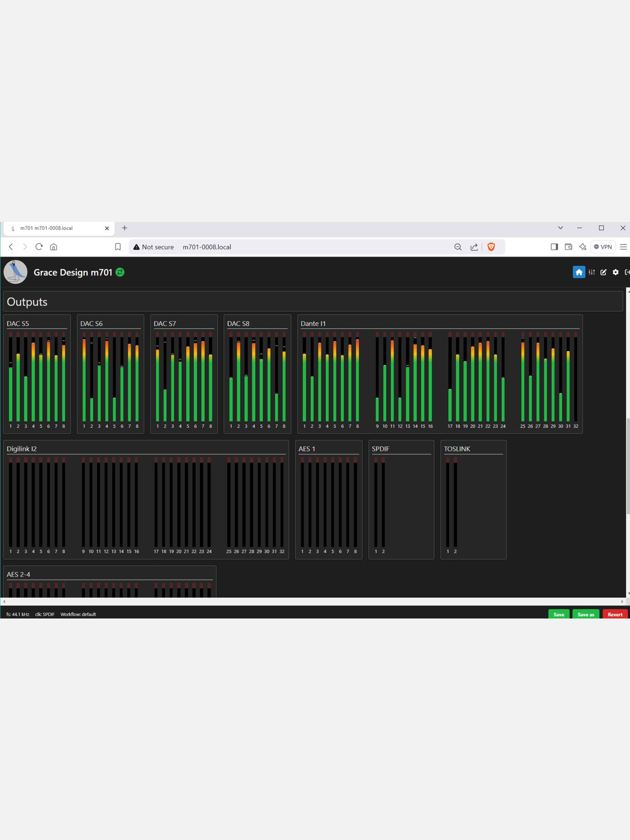Click the address bar URL m701-0008.local

(x=207, y=247)
